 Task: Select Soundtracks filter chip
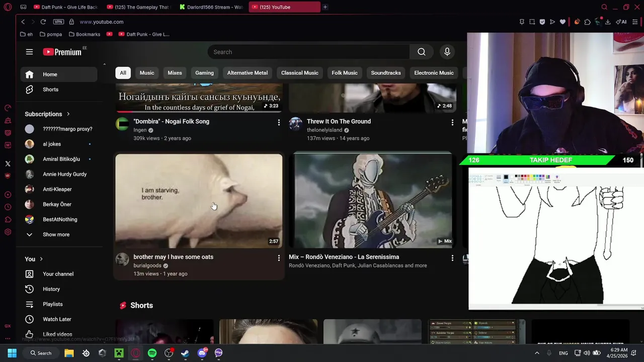coord(386,73)
